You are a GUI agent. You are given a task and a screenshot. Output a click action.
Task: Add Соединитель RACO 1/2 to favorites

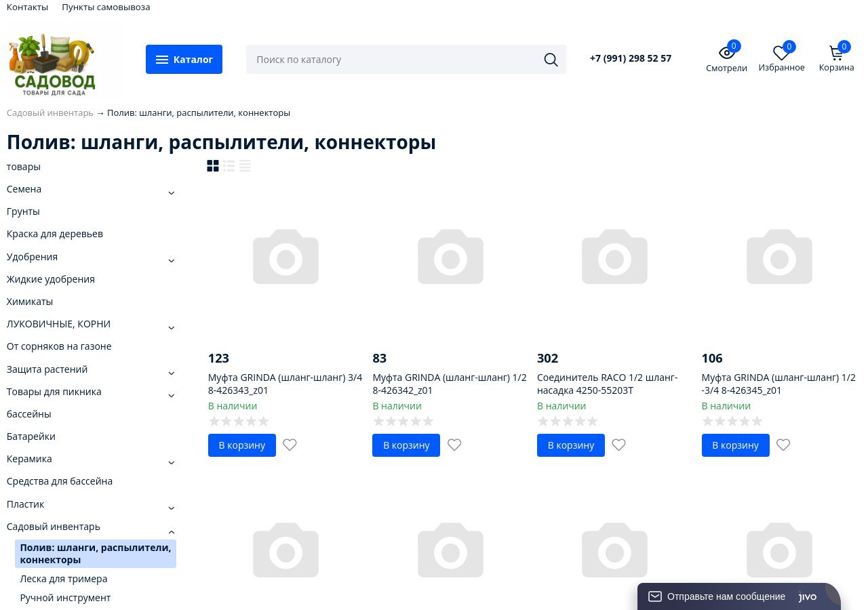point(618,445)
